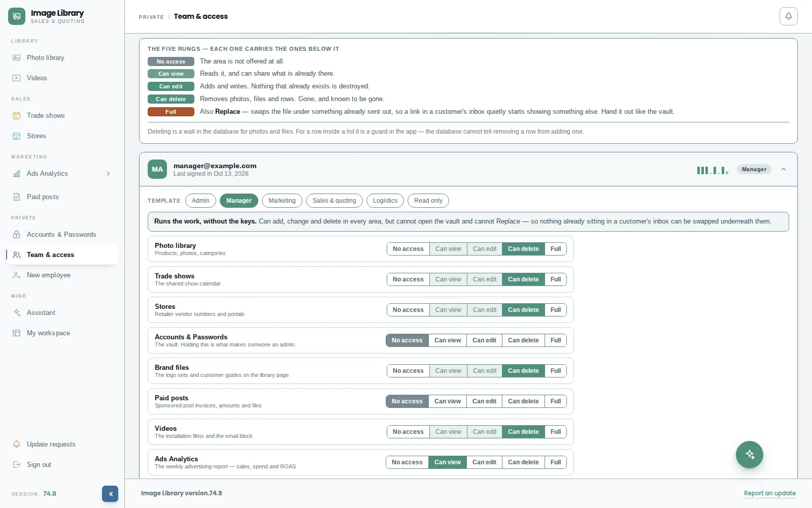Image resolution: width=812 pixels, height=508 pixels.
Task: Click the Image Library logo icon
Action: click(x=17, y=16)
